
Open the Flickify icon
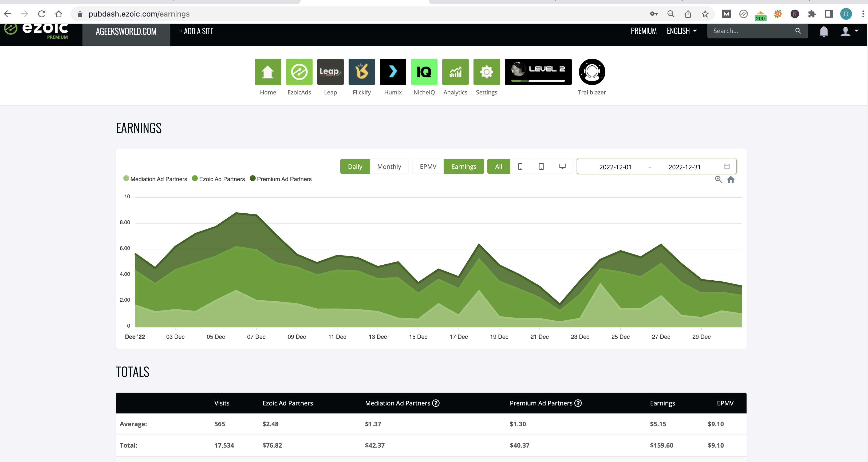362,72
